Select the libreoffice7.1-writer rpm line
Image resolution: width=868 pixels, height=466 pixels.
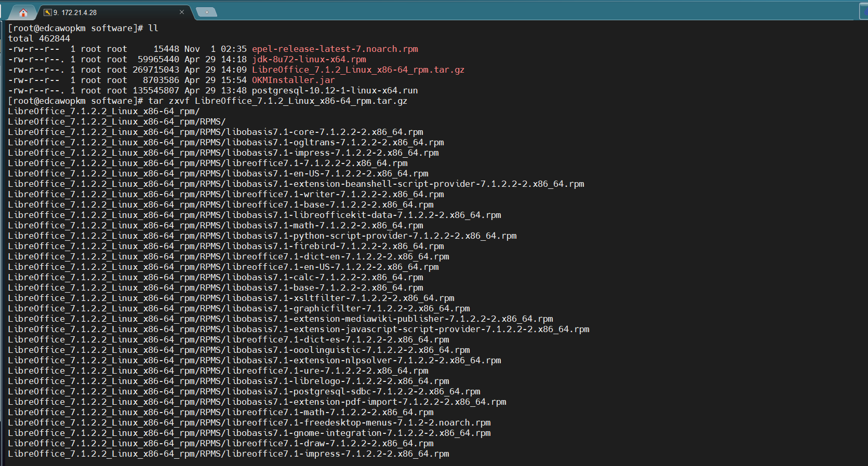pos(226,194)
